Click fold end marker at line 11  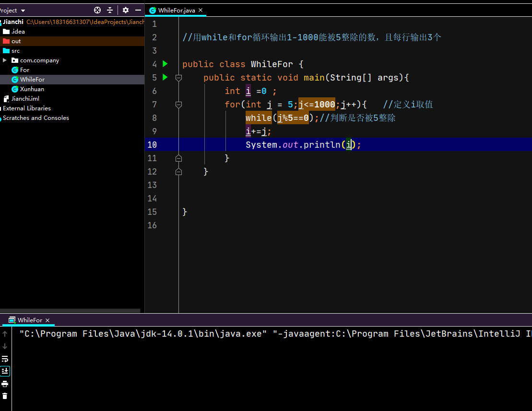coord(178,158)
